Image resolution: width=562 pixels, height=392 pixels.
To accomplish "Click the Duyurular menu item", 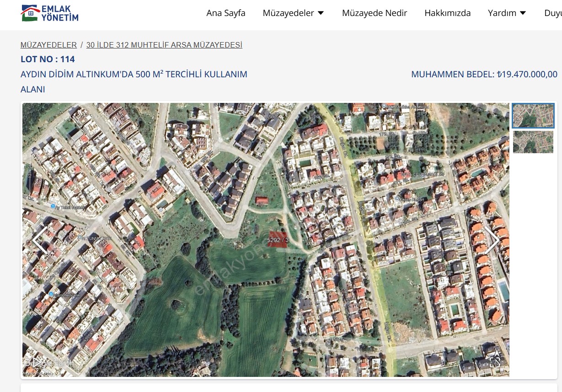I will coord(553,13).
